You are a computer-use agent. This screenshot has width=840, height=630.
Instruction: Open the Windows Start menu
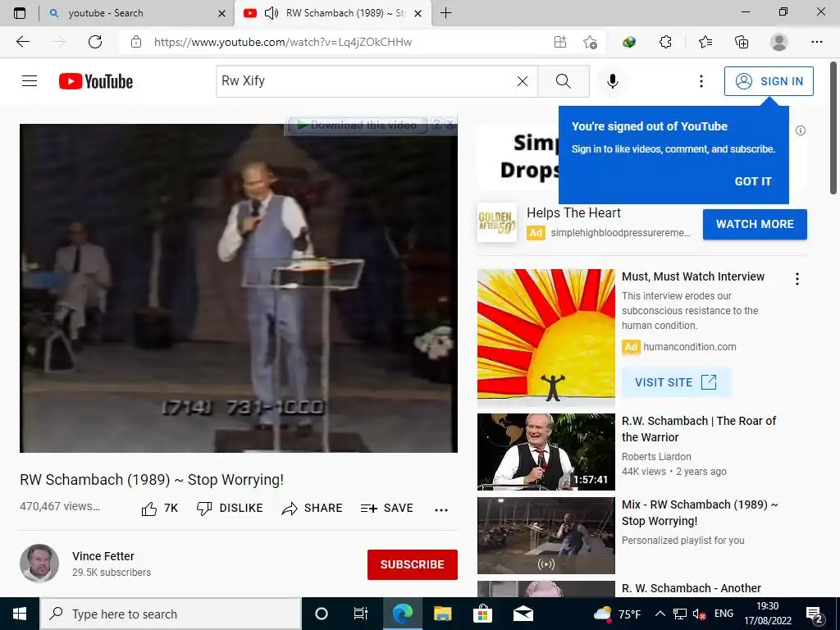[x=20, y=614]
